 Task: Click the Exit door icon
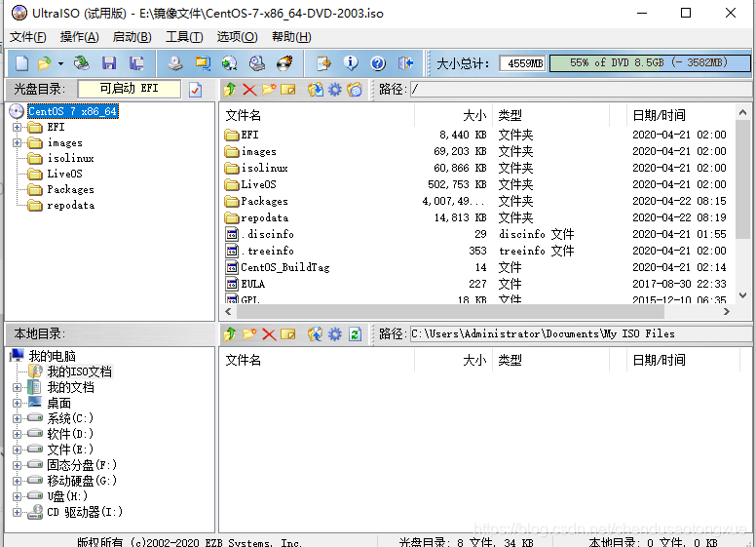point(405,63)
